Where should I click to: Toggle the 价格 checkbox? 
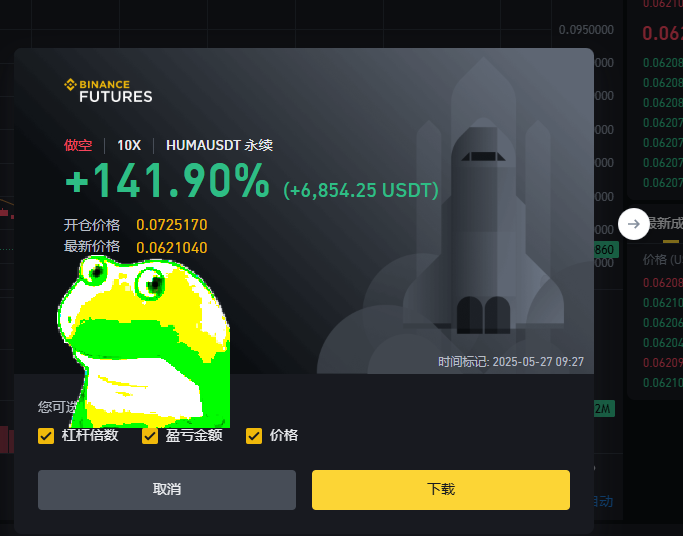[254, 435]
